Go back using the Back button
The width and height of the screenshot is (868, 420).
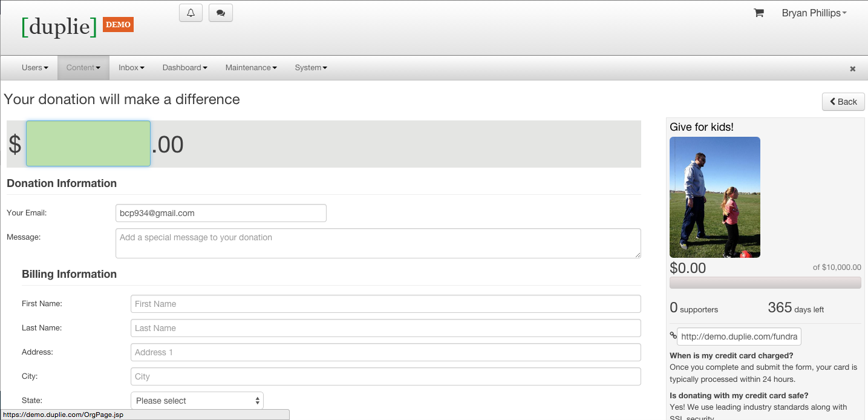coord(843,102)
